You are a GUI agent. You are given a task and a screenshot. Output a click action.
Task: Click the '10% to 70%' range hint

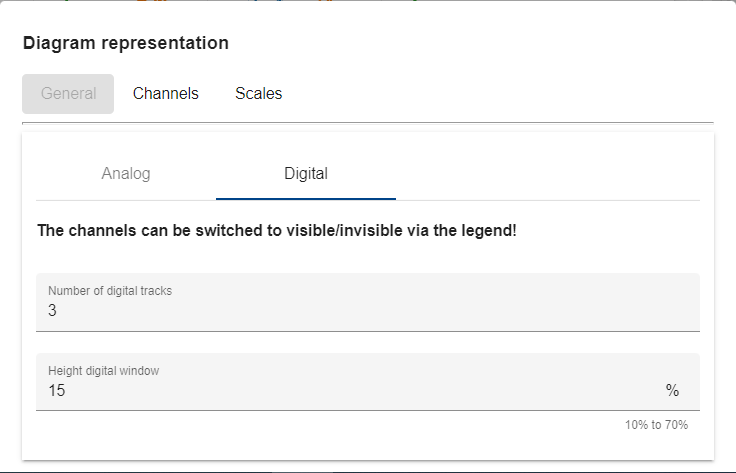[656, 425]
